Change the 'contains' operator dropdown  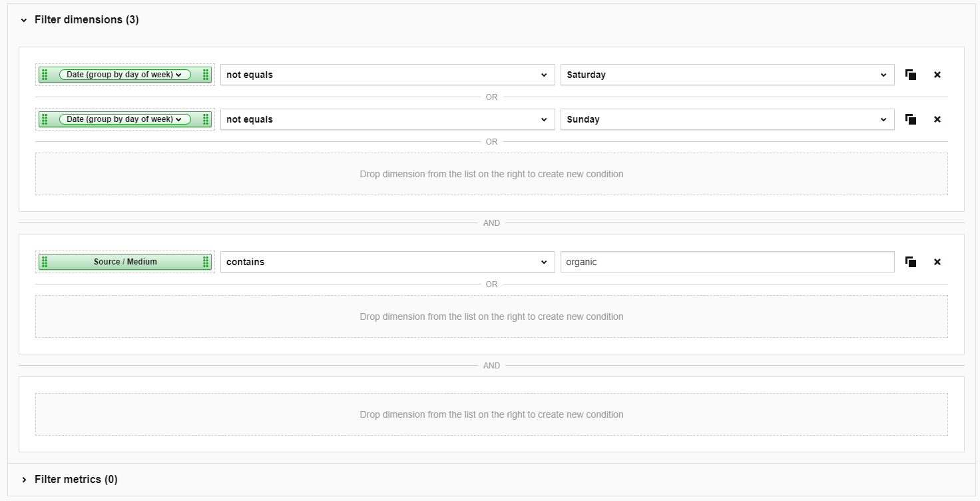coord(387,262)
